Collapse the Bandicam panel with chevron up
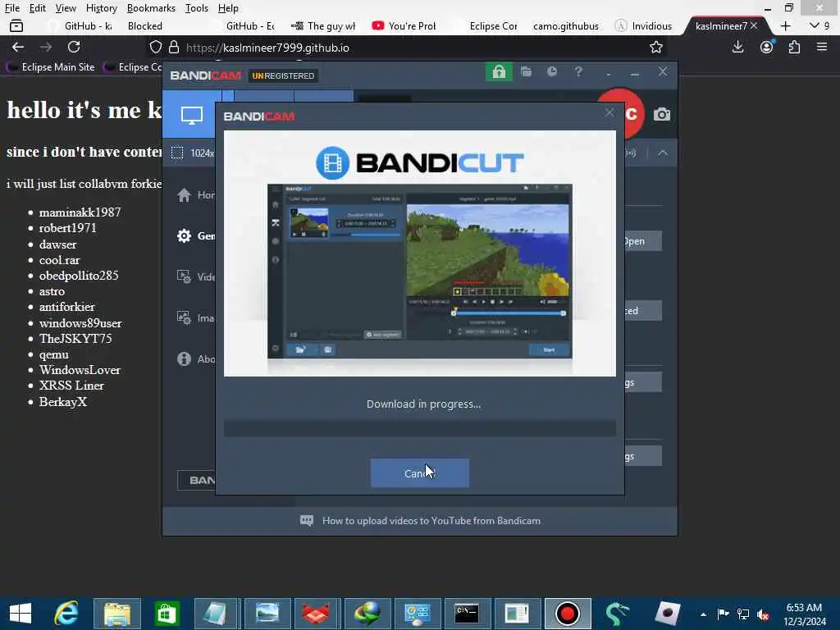This screenshot has height=630, width=840. [x=663, y=153]
